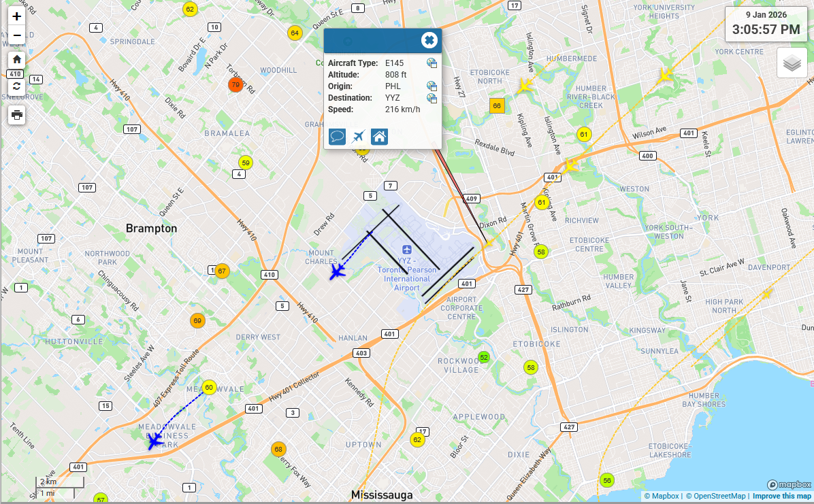
Task: Open the OpenStreetMap attribution link
Action: pyautogui.click(x=715, y=496)
